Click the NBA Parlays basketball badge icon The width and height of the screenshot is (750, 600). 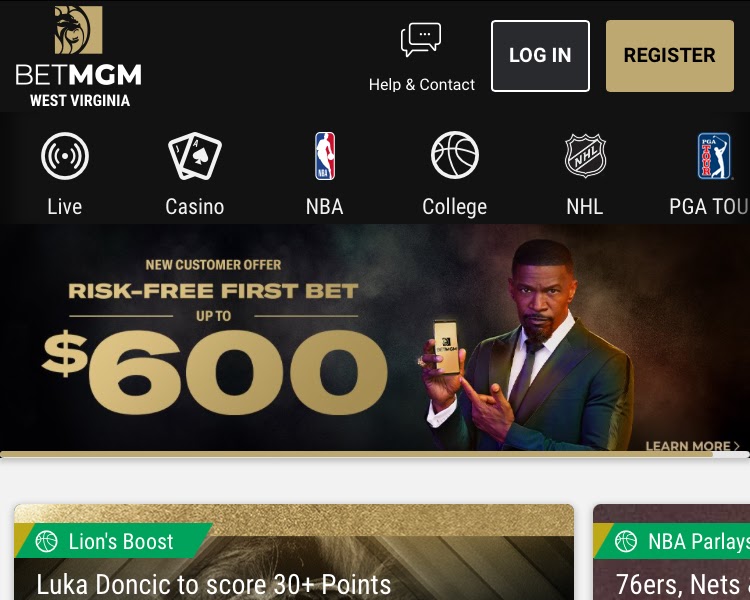[626, 542]
